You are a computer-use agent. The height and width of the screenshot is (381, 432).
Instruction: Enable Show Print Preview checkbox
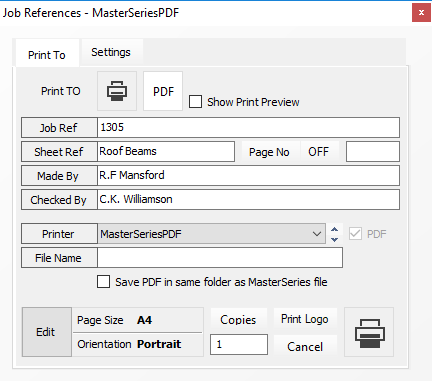195,102
